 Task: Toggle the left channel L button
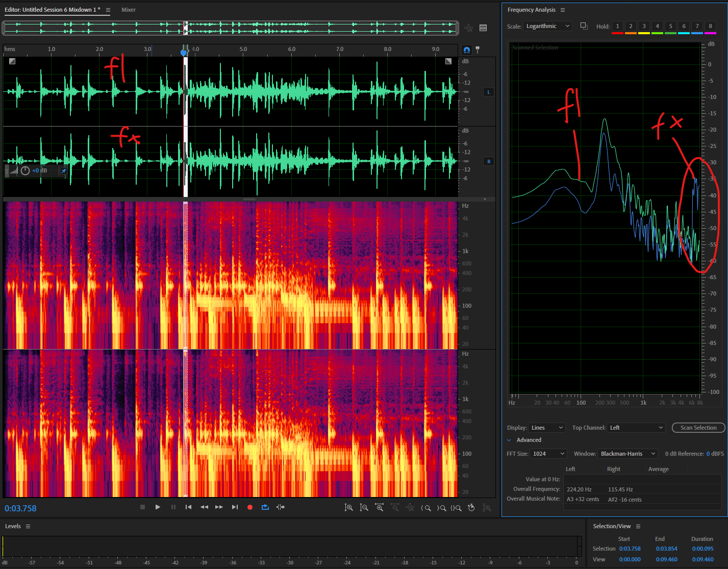click(x=489, y=92)
